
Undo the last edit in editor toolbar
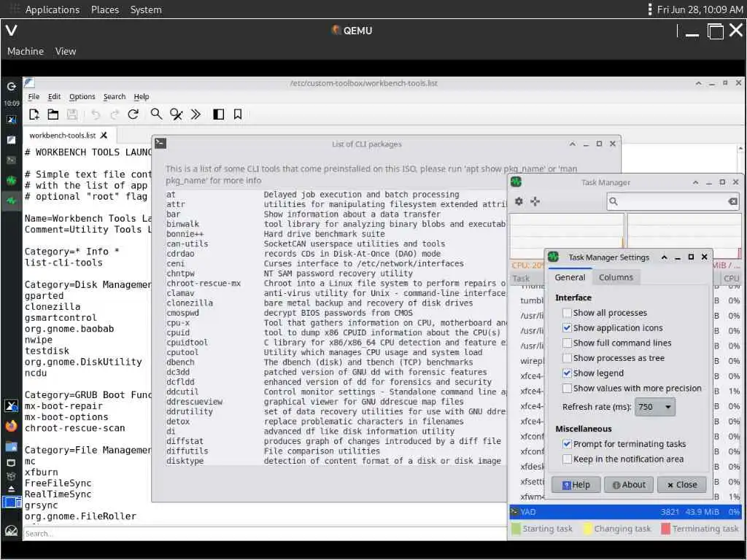pos(96,114)
